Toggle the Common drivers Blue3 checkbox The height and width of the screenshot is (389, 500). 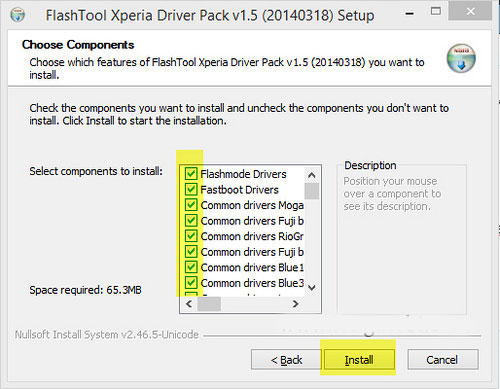(x=191, y=283)
